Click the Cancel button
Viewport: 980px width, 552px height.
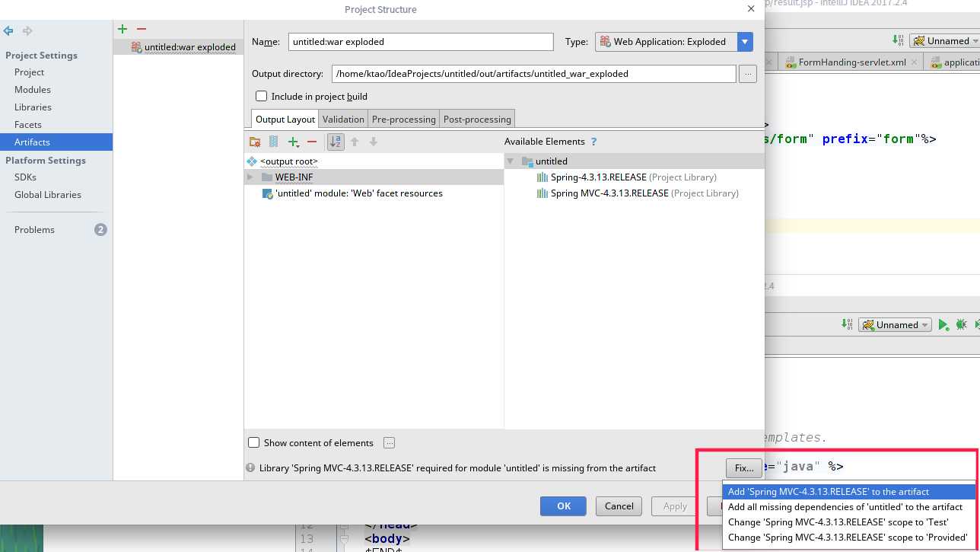click(x=619, y=506)
